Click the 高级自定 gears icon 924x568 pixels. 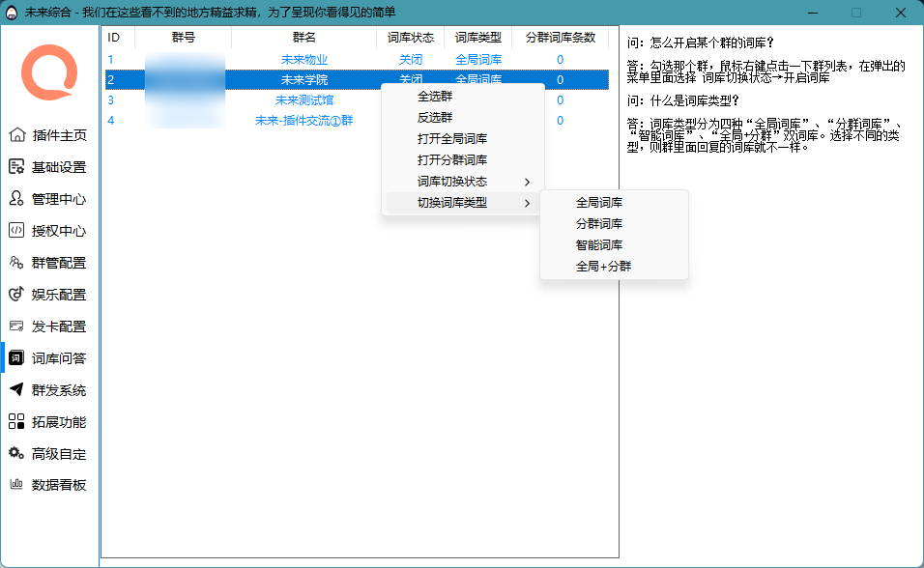16,454
